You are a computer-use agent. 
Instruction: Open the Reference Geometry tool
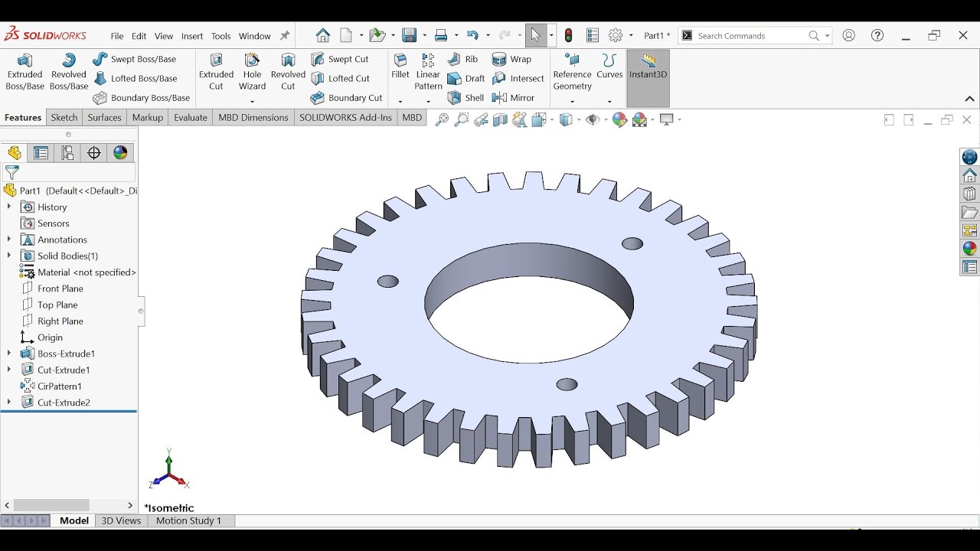click(x=572, y=72)
